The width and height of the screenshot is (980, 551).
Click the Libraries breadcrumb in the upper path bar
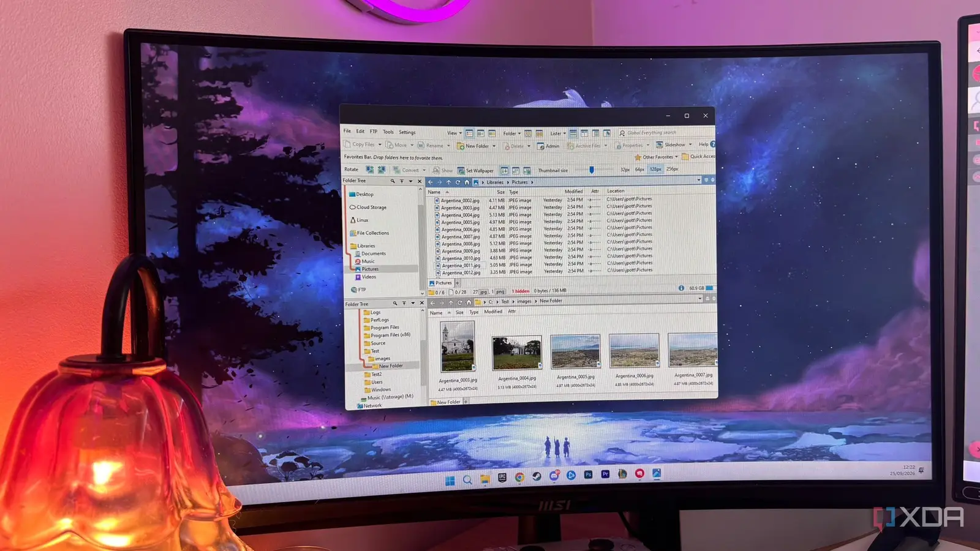tap(495, 182)
